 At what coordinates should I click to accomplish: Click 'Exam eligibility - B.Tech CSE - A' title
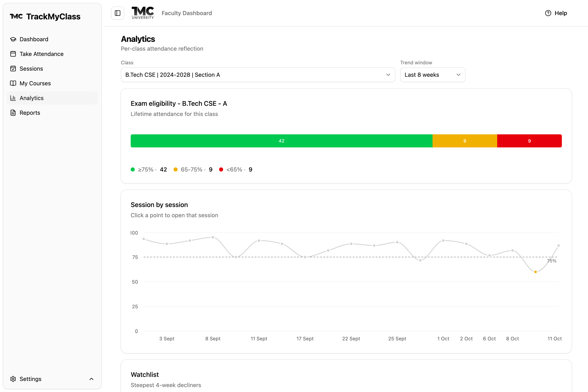pos(179,104)
